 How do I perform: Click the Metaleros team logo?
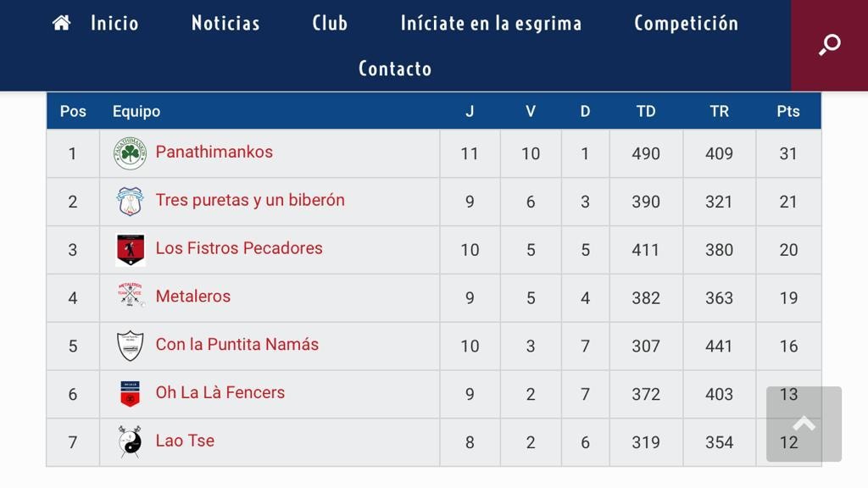pos(130,297)
